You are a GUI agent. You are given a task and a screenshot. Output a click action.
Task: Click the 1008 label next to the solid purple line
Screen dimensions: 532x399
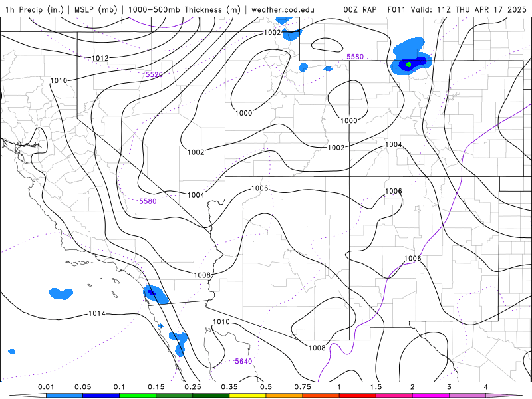tap(317, 348)
